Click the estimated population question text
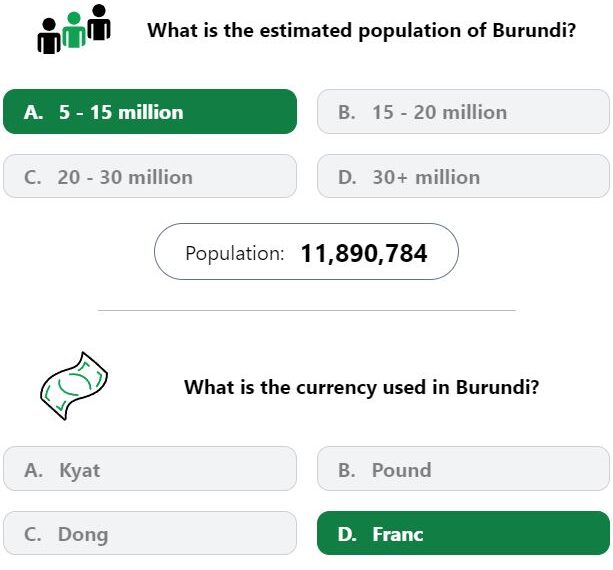Image resolution: width=613 pixels, height=570 pixels. point(362,30)
